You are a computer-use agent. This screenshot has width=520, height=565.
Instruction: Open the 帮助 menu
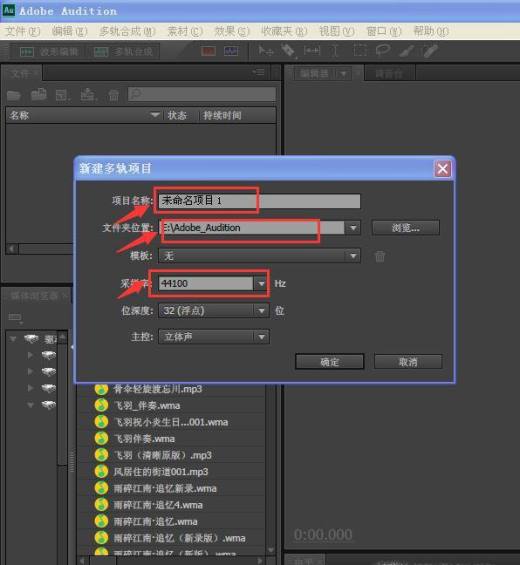click(431, 32)
